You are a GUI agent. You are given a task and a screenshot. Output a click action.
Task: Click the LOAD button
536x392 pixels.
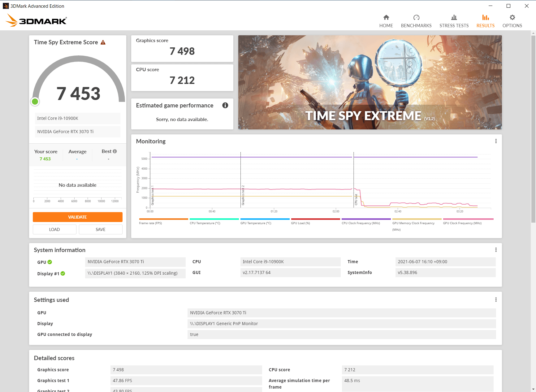pos(54,229)
